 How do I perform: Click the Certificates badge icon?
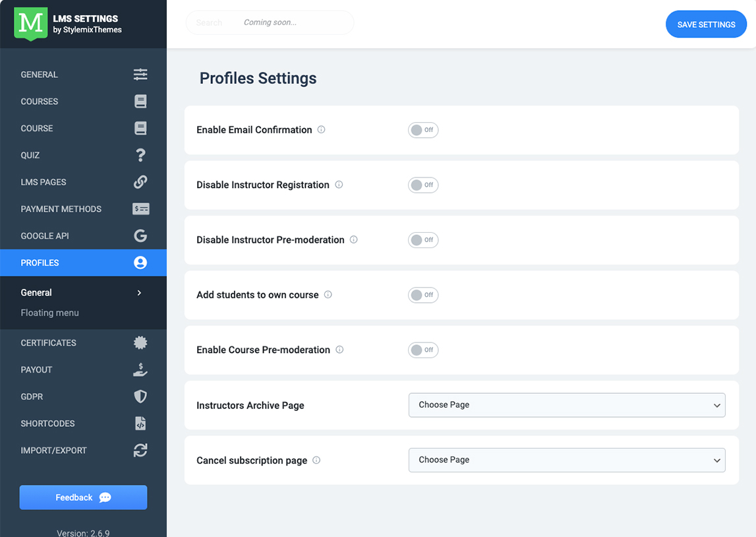point(140,343)
